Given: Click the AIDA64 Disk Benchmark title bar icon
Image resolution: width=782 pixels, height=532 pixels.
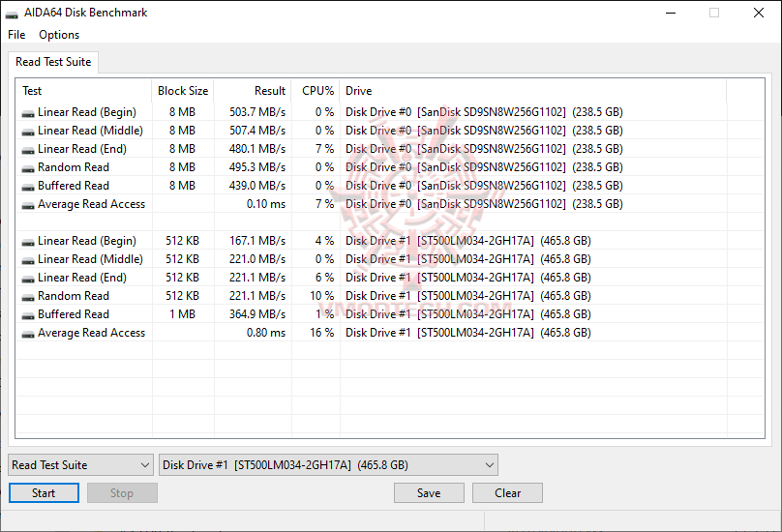Looking at the screenshot, I should pyautogui.click(x=12, y=14).
